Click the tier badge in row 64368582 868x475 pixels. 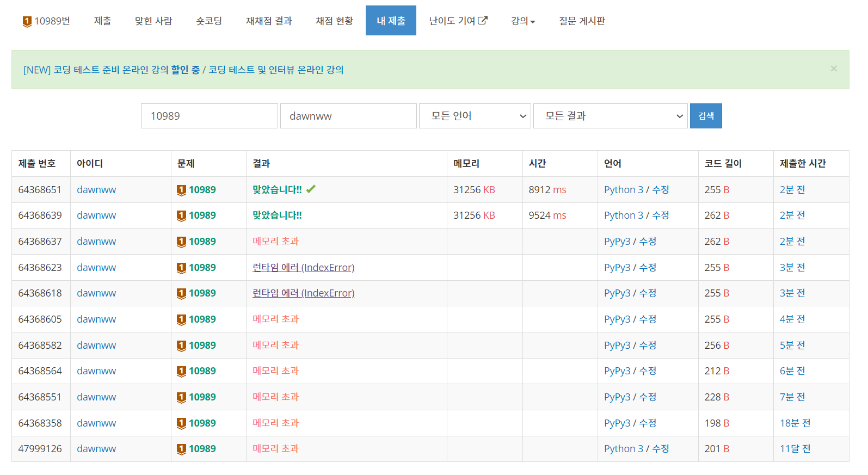click(182, 346)
